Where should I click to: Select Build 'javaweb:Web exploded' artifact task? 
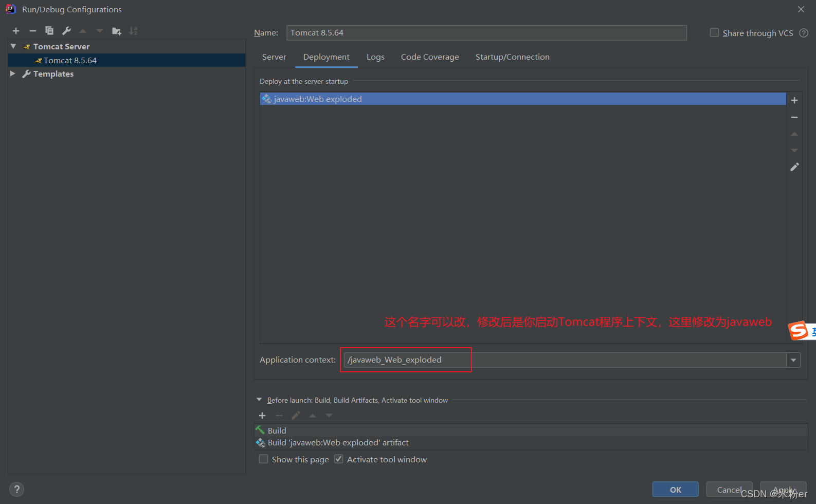coord(531,443)
